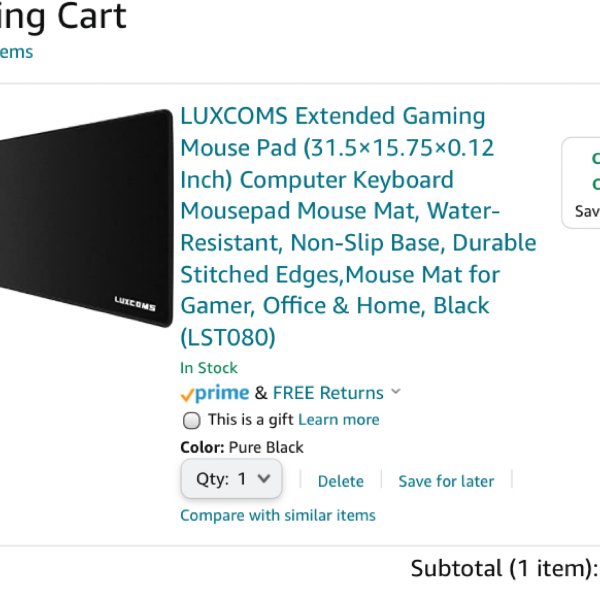Click the chevron arrow inside Qty selector
The width and height of the screenshot is (600, 600).
(264, 478)
